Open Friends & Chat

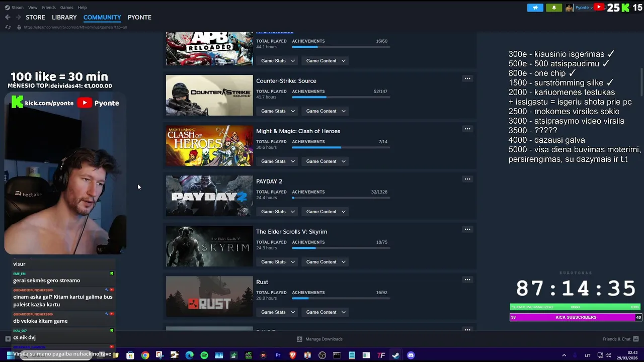(x=621, y=339)
